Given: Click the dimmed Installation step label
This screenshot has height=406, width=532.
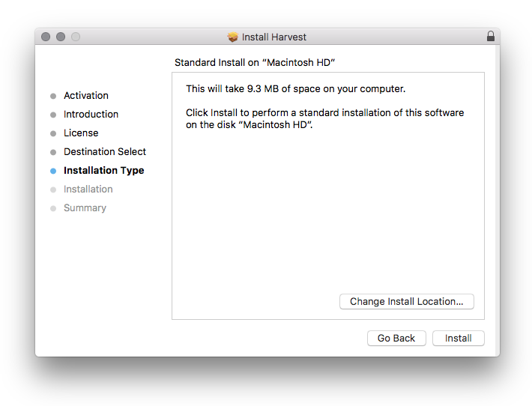Looking at the screenshot, I should point(88,190).
